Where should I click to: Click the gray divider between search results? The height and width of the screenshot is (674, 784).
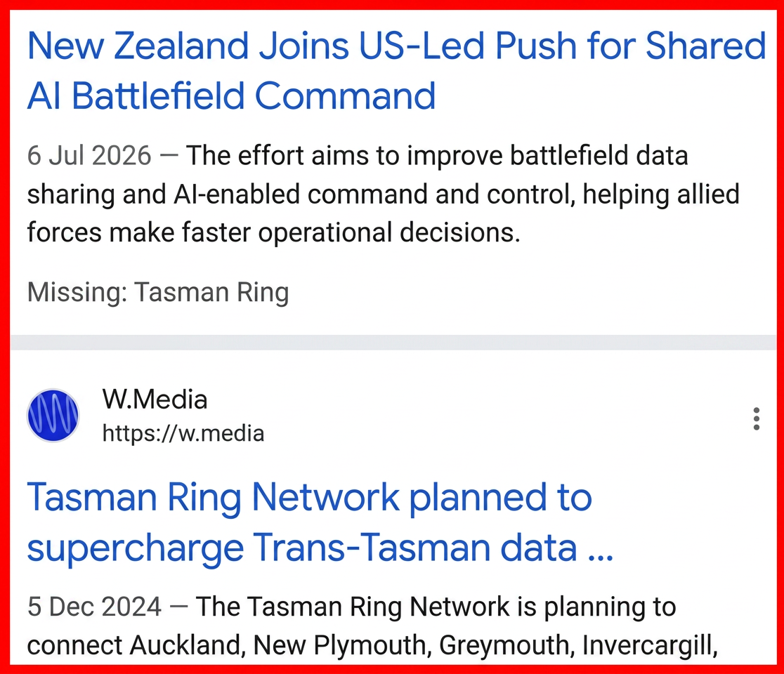tap(393, 343)
